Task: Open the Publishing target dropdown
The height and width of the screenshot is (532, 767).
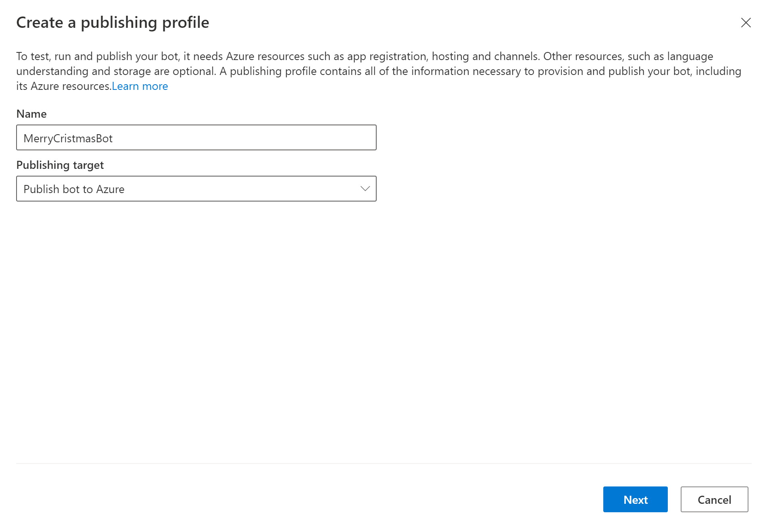Action: click(196, 189)
